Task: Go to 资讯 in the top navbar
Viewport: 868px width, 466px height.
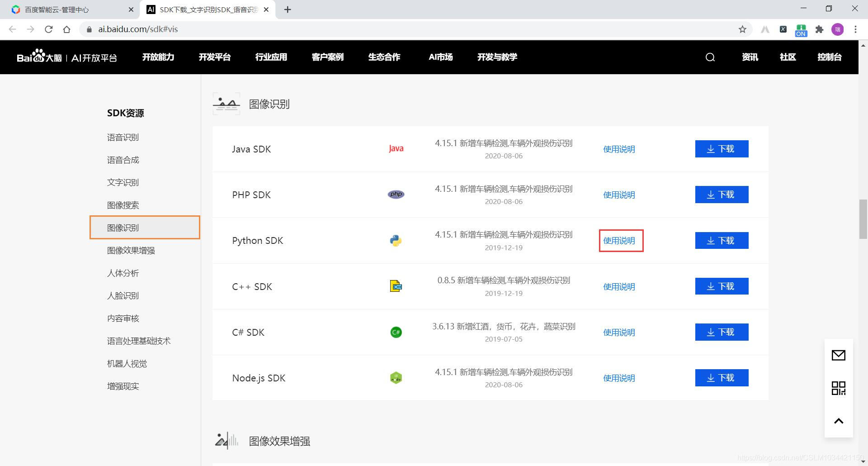Action: click(750, 57)
